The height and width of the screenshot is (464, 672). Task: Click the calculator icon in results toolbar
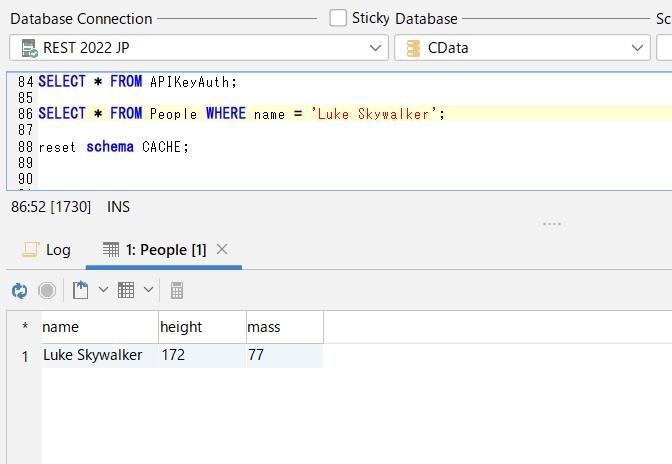click(x=177, y=290)
